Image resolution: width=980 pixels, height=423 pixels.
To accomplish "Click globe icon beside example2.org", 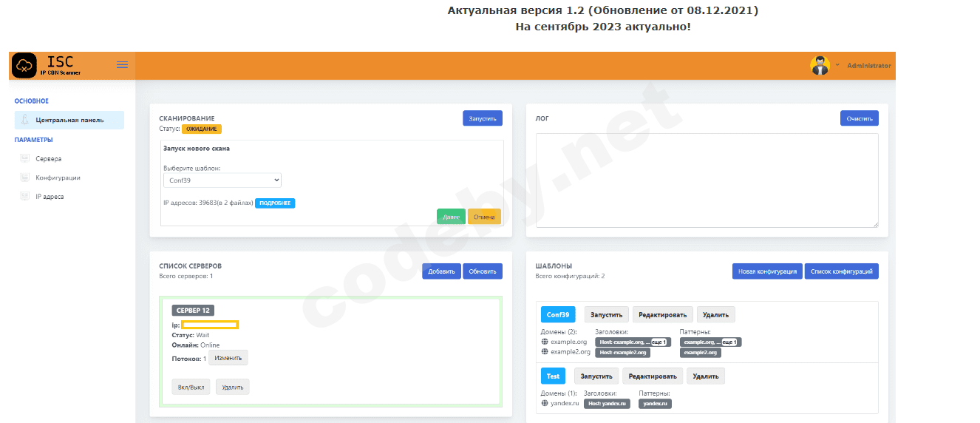I will point(545,352).
